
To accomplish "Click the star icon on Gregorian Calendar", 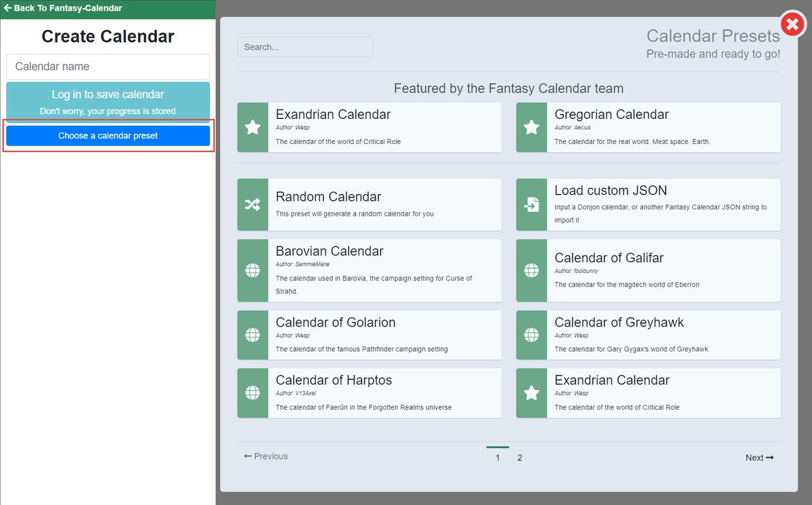I will [531, 127].
